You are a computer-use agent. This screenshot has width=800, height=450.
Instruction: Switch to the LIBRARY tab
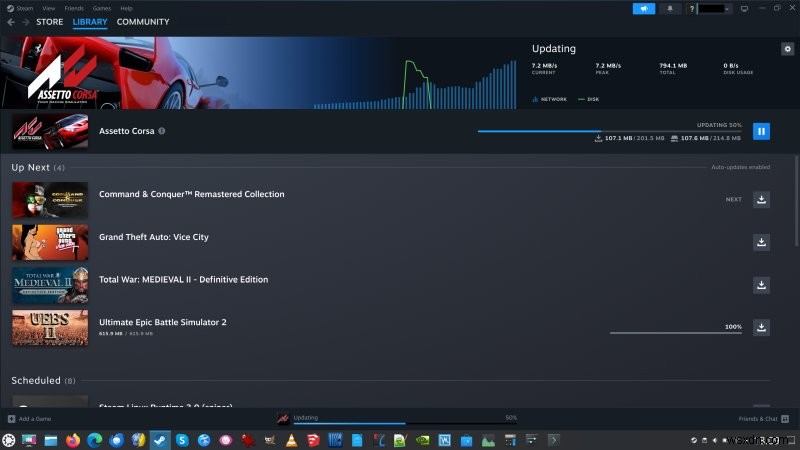coord(90,22)
